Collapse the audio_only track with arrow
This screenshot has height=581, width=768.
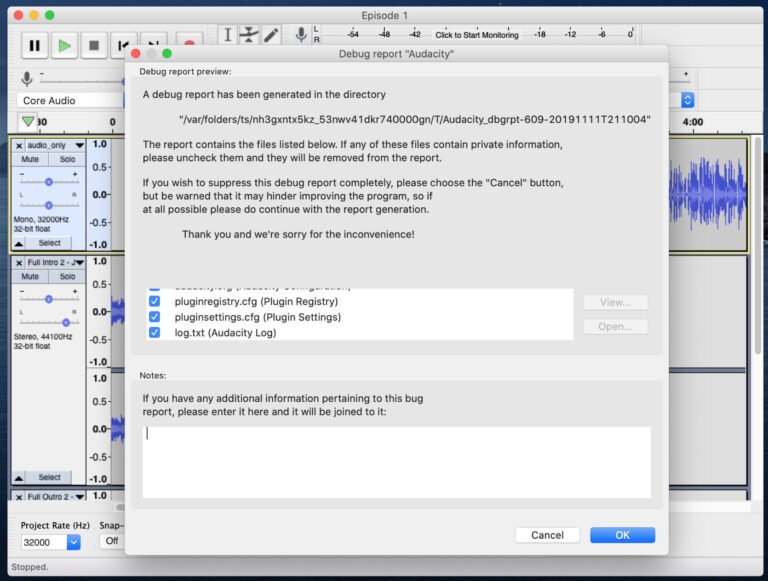click(x=19, y=243)
